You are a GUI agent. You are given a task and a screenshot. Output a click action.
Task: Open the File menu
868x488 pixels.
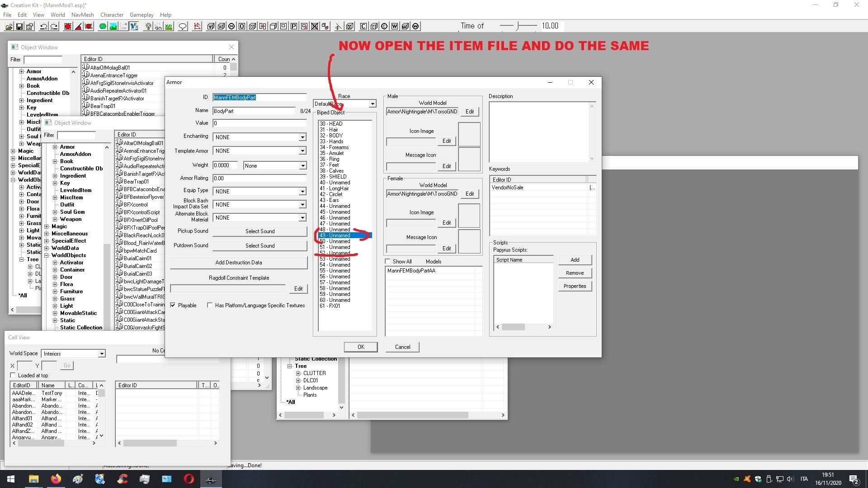[x=7, y=14]
